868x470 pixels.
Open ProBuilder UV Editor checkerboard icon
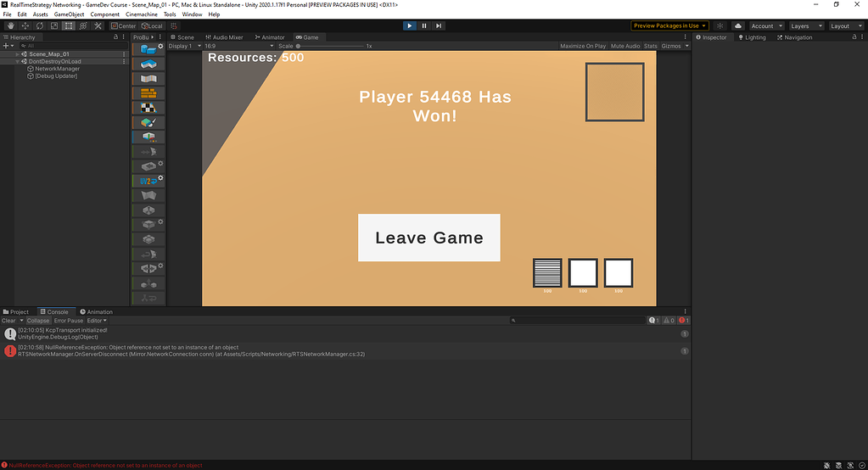click(x=148, y=108)
